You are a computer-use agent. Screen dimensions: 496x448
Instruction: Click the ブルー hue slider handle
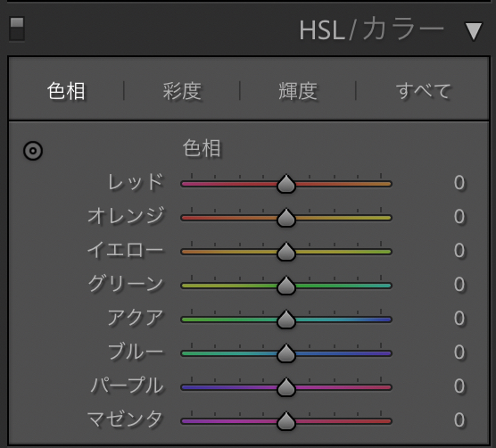point(286,353)
